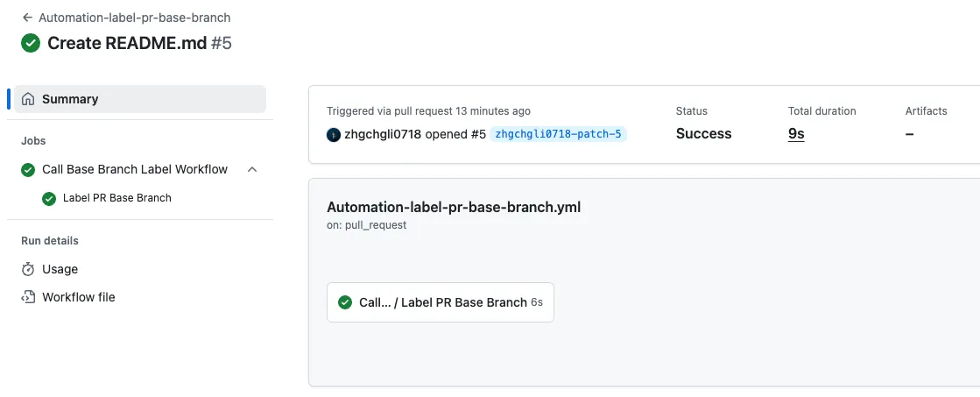Open the Usage run details page
This screenshot has width=980, height=397.
[x=60, y=269]
